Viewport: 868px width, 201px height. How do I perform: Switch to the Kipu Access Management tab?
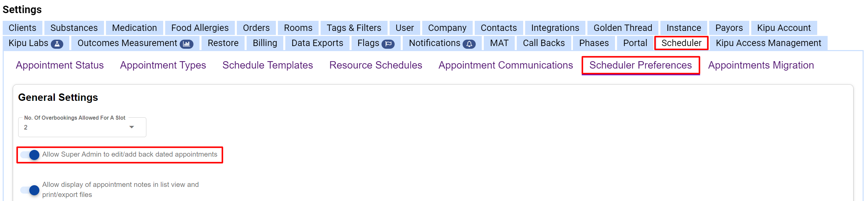pos(768,43)
